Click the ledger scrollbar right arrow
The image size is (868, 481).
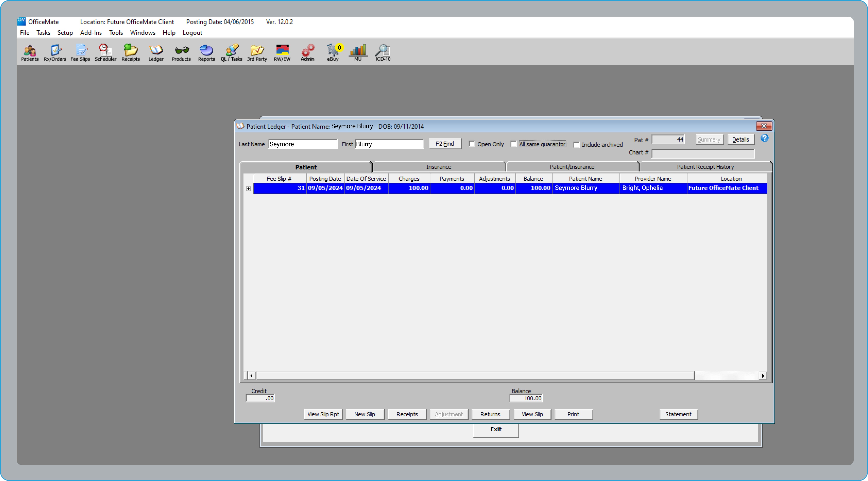pyautogui.click(x=763, y=376)
